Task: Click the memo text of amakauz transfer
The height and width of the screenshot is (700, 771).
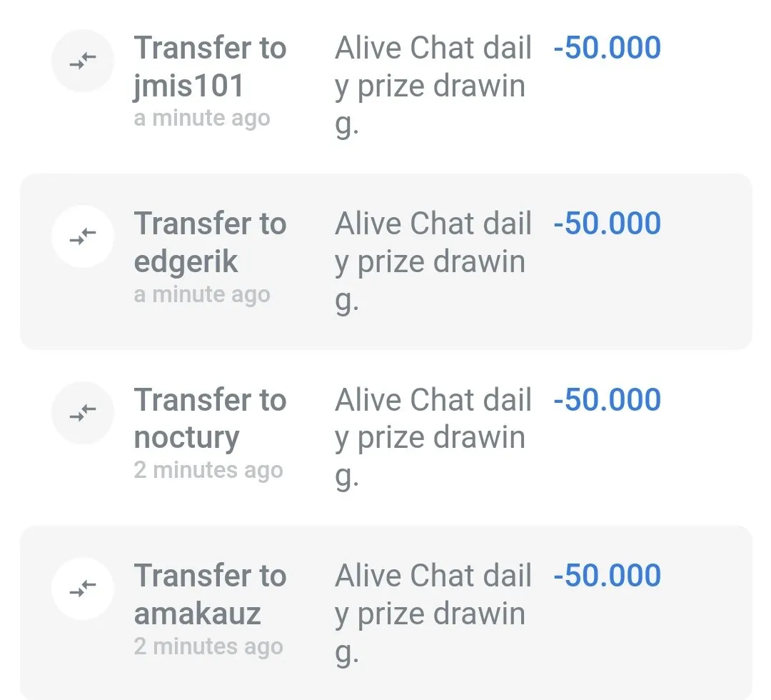Action: pyautogui.click(x=433, y=614)
